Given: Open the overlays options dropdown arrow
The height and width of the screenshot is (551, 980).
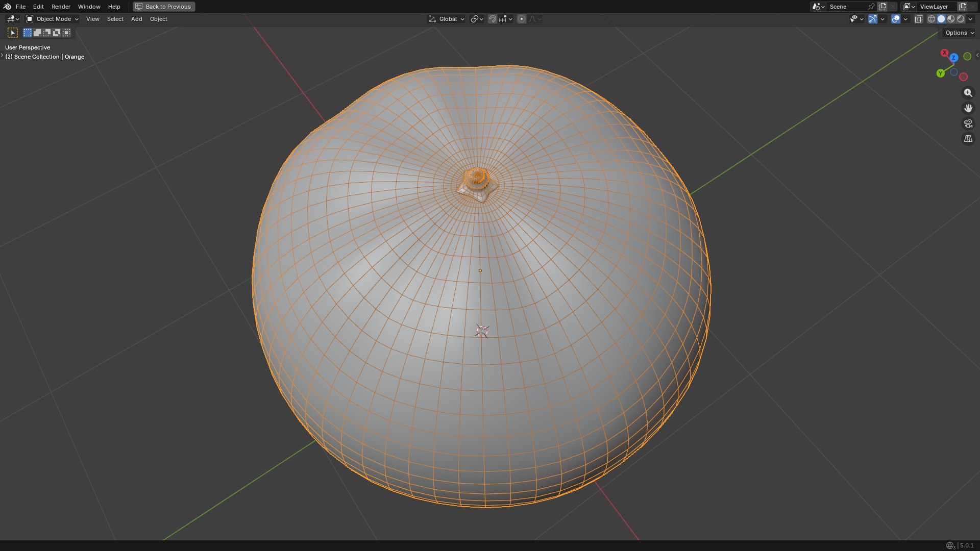Looking at the screenshot, I should click(905, 19).
